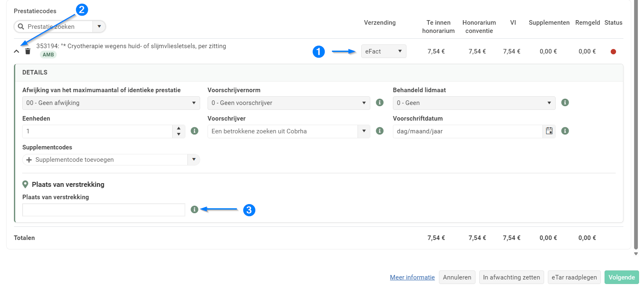Click the 353194 Cryotherapie prestatie title
Image resolution: width=644 pixels, height=291 pixels.
(x=131, y=46)
